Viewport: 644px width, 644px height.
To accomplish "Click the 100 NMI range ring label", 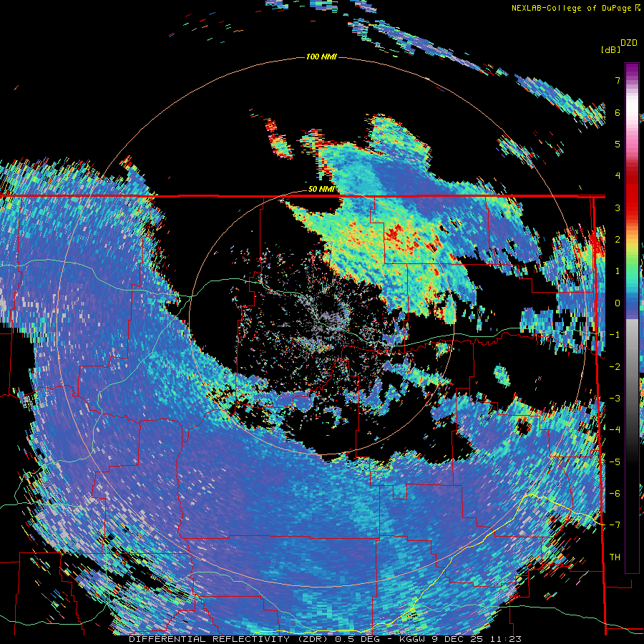I will [x=321, y=57].
